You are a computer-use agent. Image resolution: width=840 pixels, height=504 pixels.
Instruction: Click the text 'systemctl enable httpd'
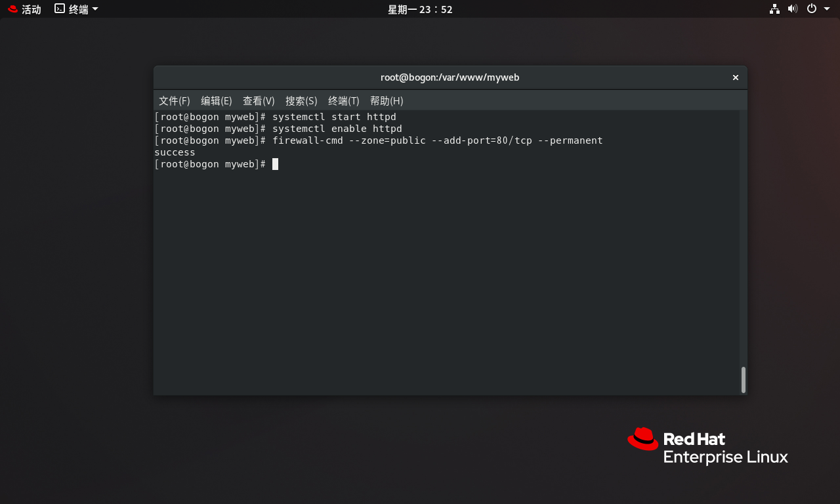point(337,129)
